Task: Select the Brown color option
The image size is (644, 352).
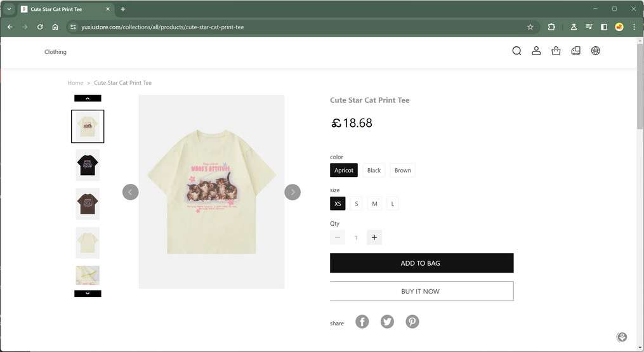Action: pyautogui.click(x=402, y=170)
